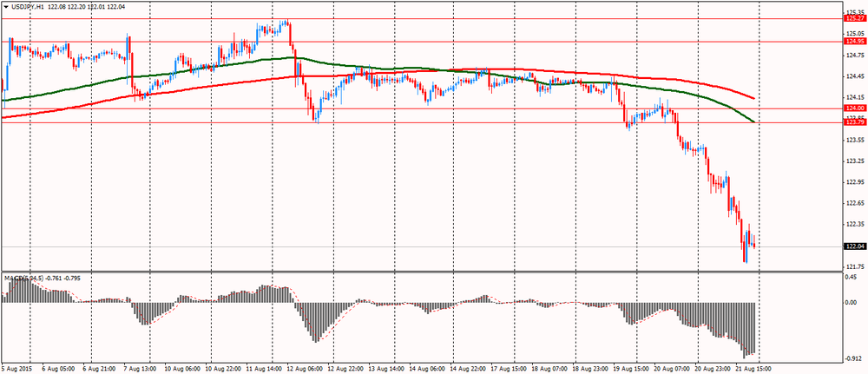Click the red 123.79 price level label

[x=856, y=123]
